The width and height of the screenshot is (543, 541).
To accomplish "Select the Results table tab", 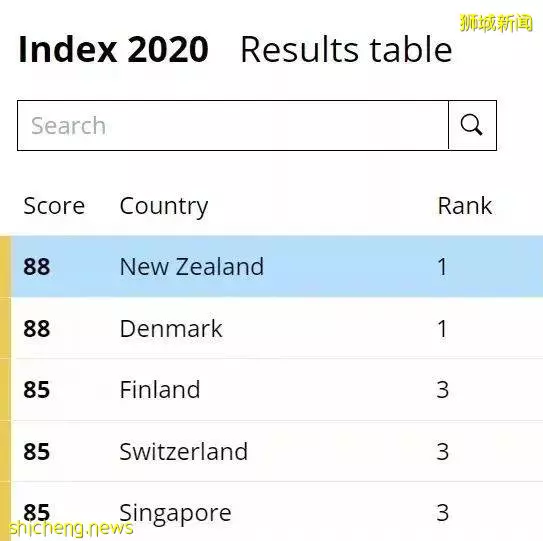I will coord(346,50).
